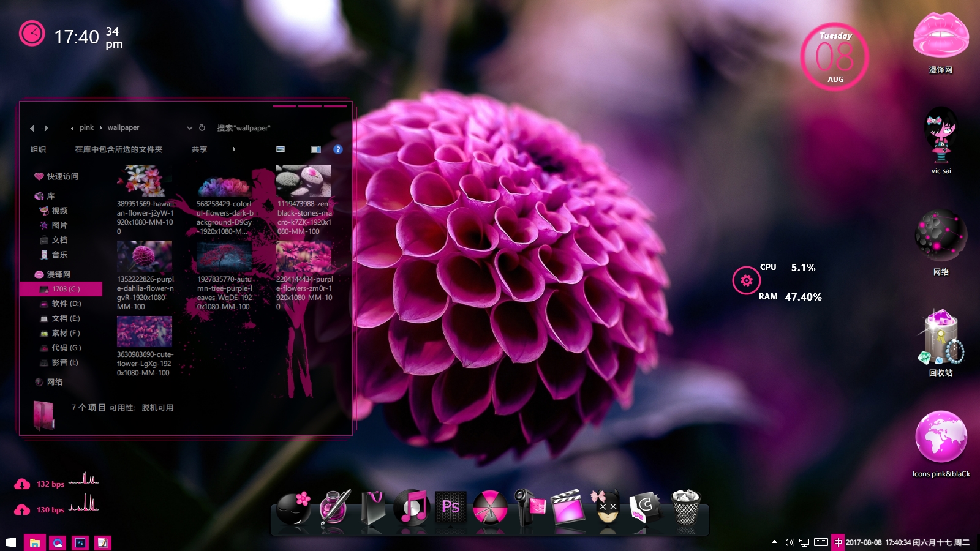Toggle the preview pane button in Explorer
Viewport: 980px width, 551px height.
point(316,149)
